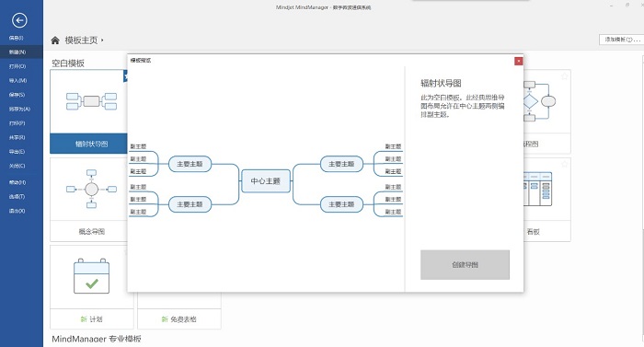Click 中心主题 node in the preview

pos(266,181)
